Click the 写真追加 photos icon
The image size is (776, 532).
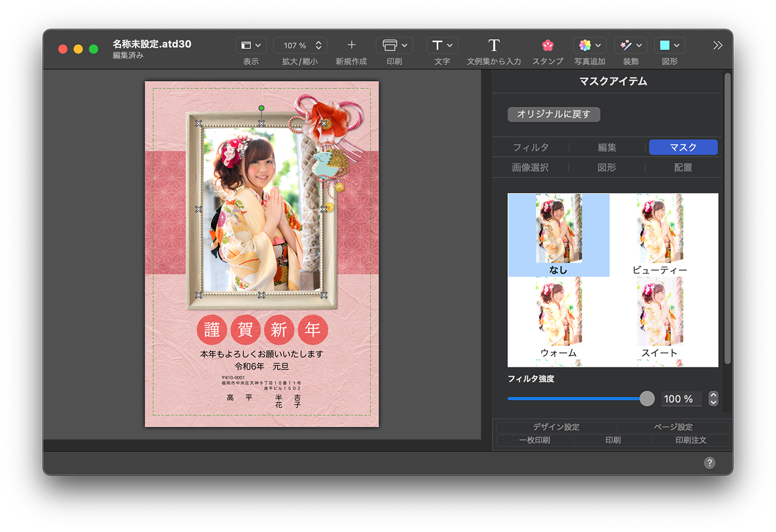tap(585, 45)
